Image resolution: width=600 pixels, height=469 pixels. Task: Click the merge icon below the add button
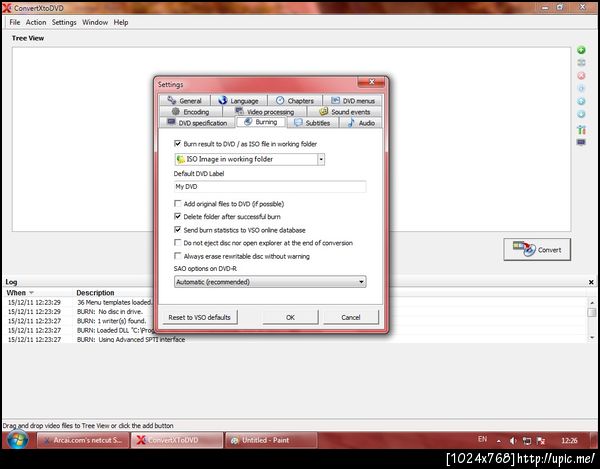coord(581,63)
